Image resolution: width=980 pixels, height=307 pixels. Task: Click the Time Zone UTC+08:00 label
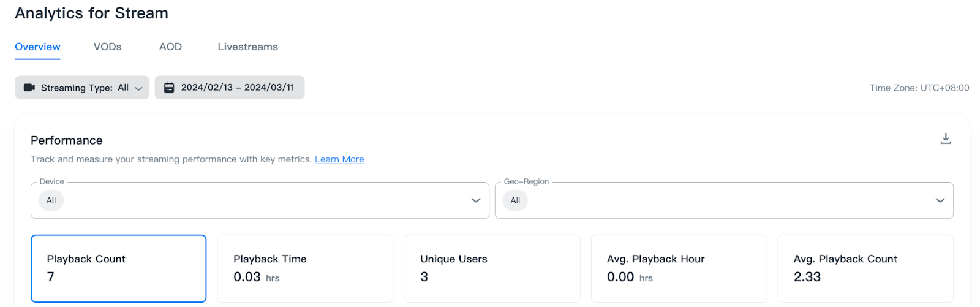point(919,88)
